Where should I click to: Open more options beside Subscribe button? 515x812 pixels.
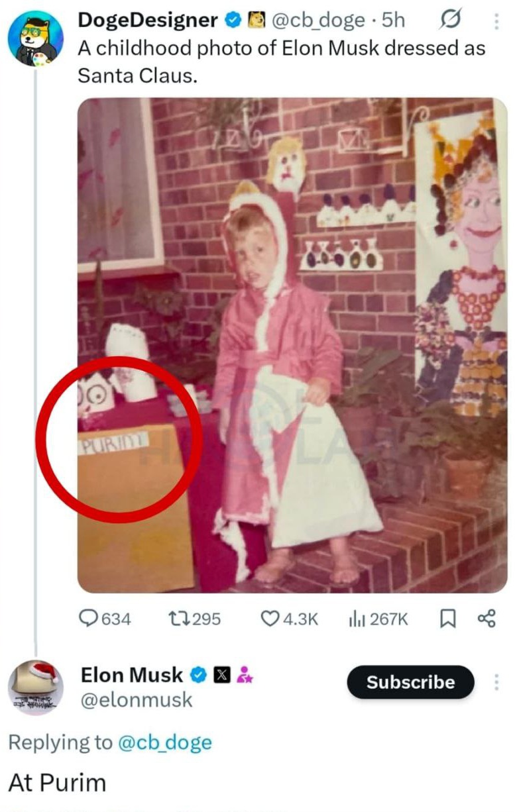click(496, 682)
